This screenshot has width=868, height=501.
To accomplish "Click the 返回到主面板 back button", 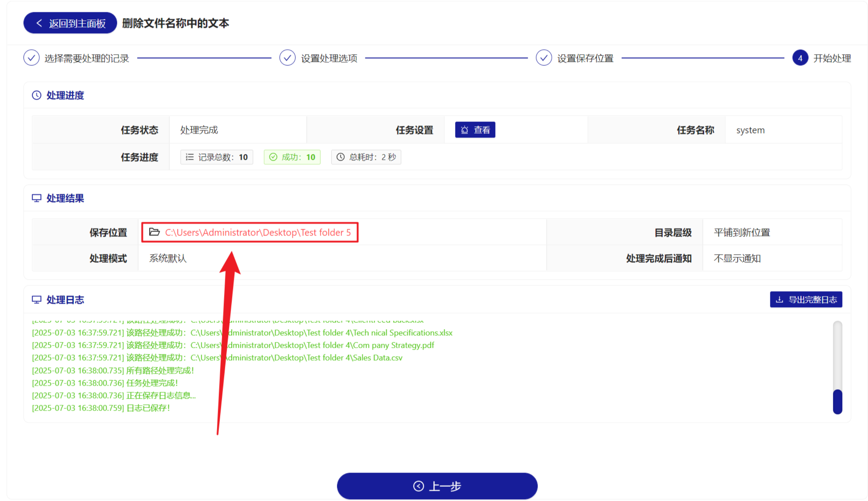I will click(70, 23).
